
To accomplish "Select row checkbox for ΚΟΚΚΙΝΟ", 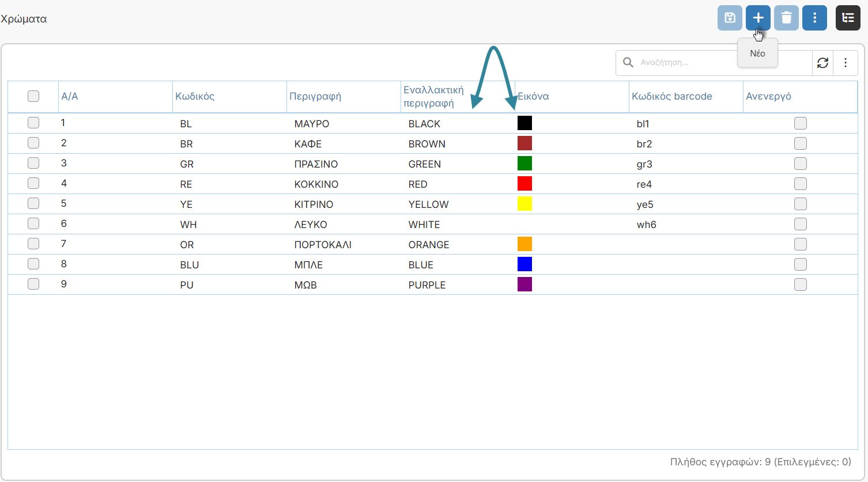I will pos(33,183).
